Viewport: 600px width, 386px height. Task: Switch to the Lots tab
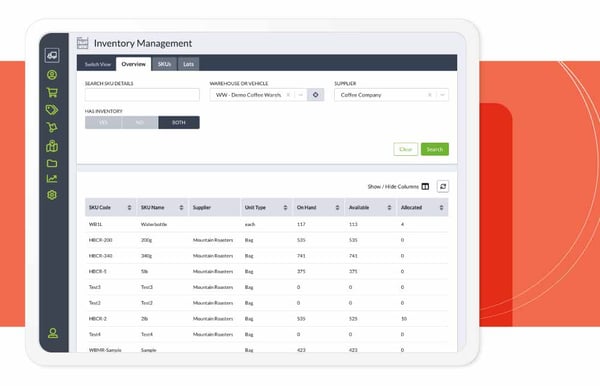tap(188, 64)
